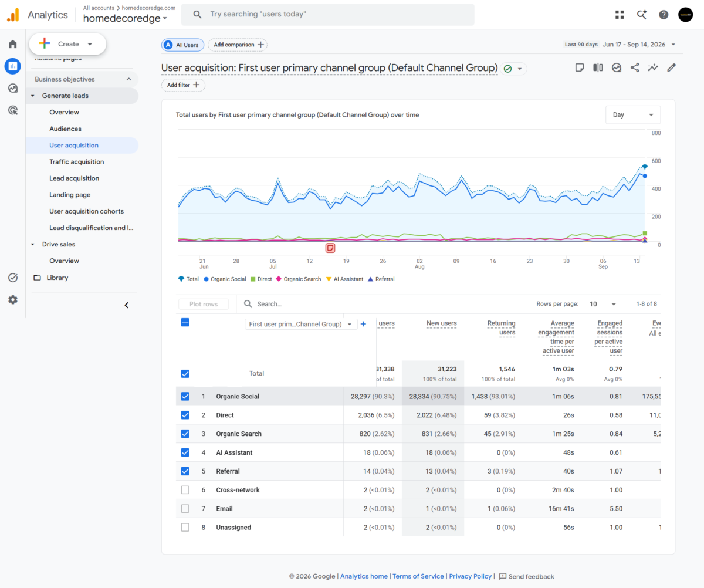
Task: Share this report icon
Action: point(635,67)
